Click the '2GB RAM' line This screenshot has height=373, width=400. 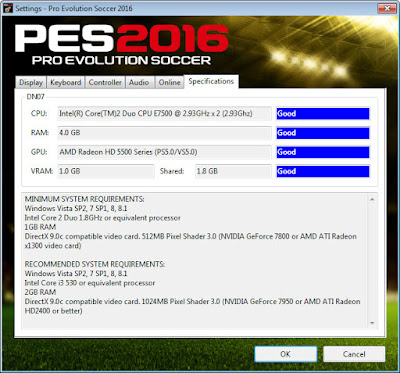coord(40,292)
